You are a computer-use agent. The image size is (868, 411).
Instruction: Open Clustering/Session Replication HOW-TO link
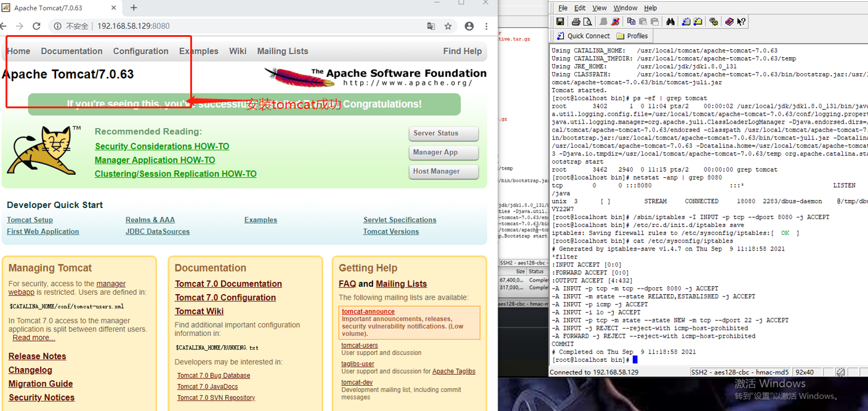click(175, 174)
